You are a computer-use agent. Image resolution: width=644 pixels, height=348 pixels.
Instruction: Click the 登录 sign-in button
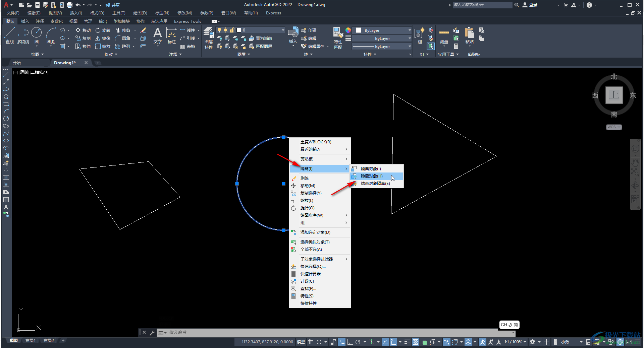(530, 5)
